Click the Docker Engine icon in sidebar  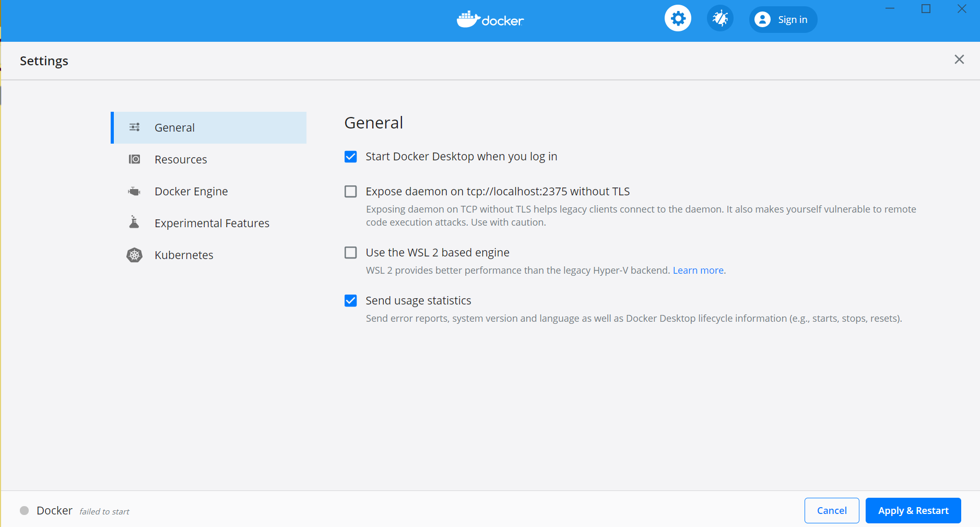click(x=134, y=191)
